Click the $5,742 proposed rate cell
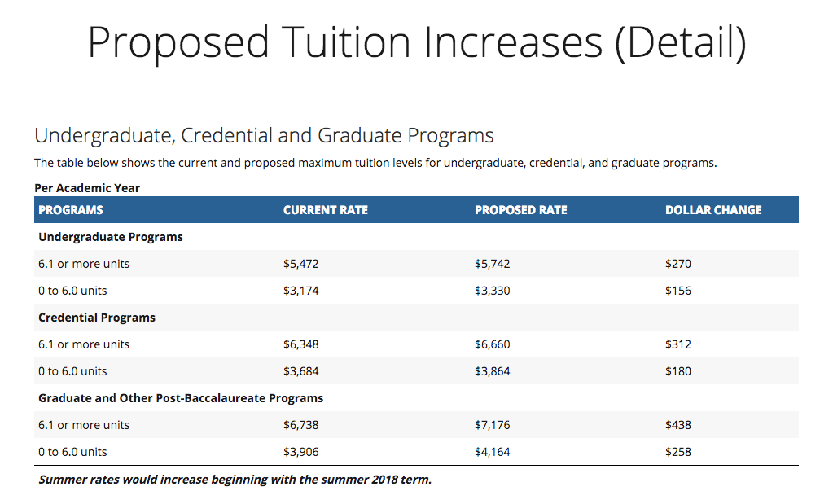This screenshot has height=504, width=833. click(x=493, y=264)
